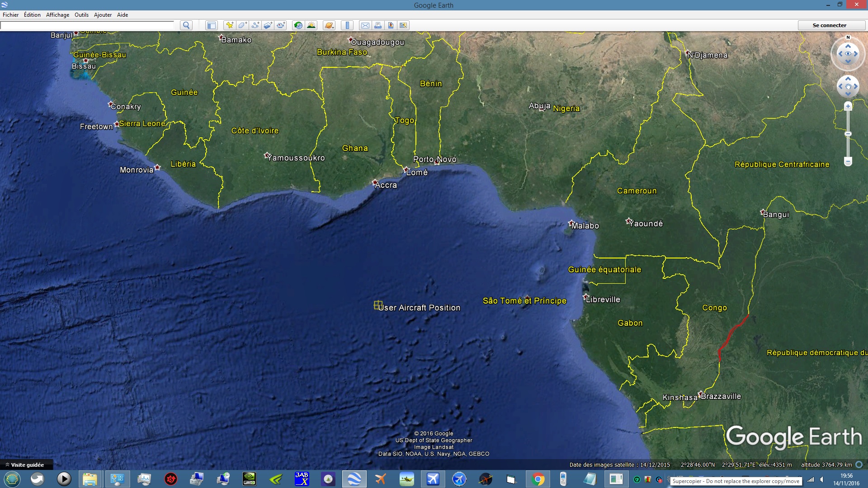Open the Fichier menu
This screenshot has height=488, width=868.
11,15
